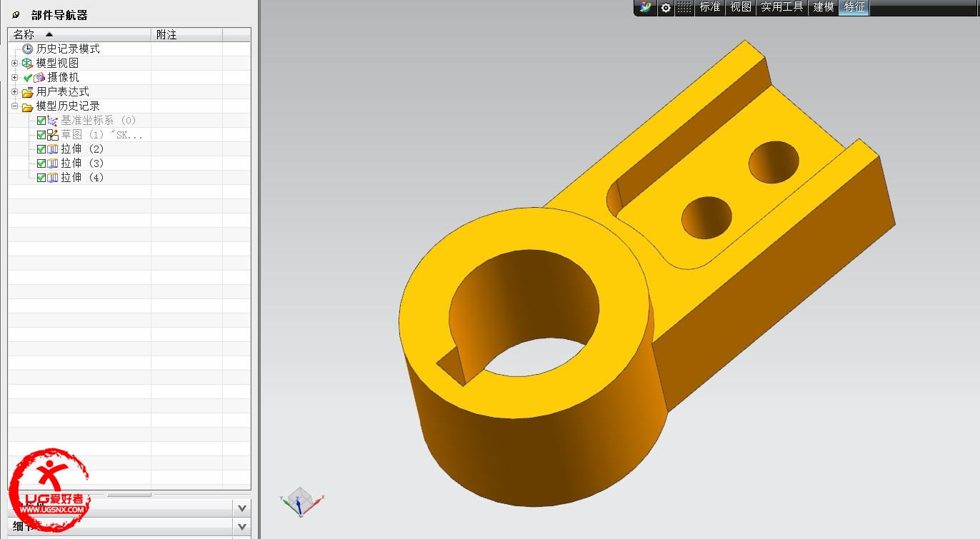This screenshot has height=539, width=980.
Task: Select the 摄像机 row label
Action: pos(63,77)
